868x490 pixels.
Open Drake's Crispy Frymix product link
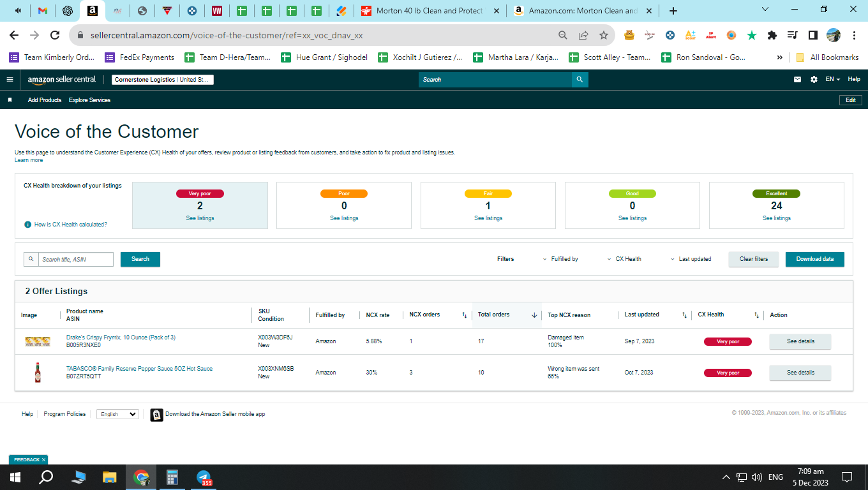pos(121,338)
